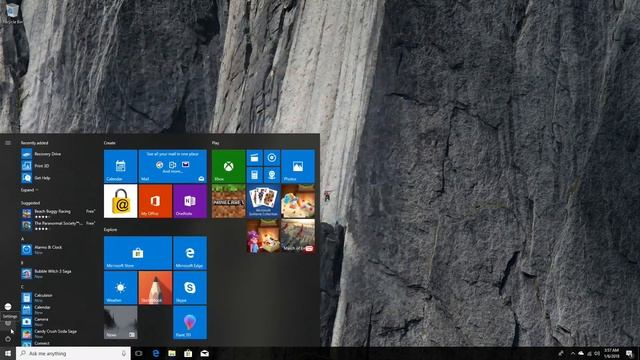Open Microsoft Solitaire Collection tile
The width and height of the screenshot is (640, 360).
pyautogui.click(x=263, y=201)
